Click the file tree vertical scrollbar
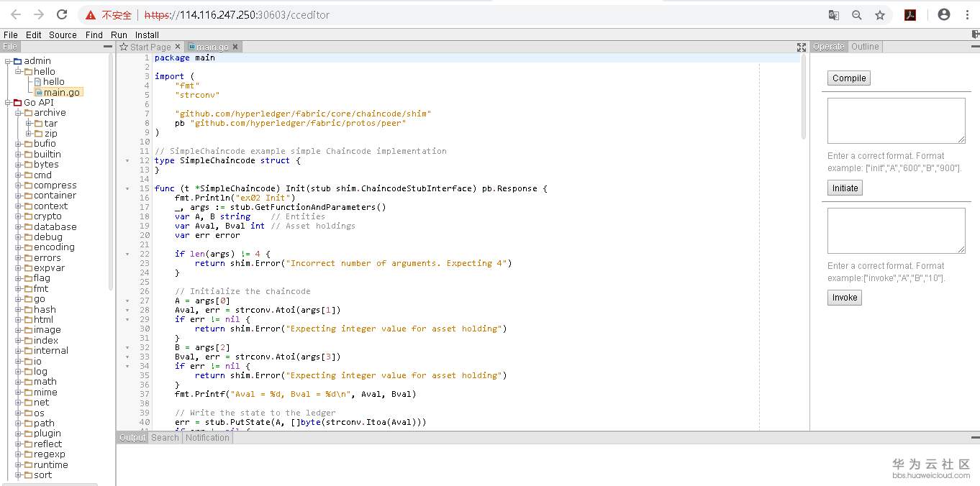This screenshot has width=980, height=486. pyautogui.click(x=111, y=173)
